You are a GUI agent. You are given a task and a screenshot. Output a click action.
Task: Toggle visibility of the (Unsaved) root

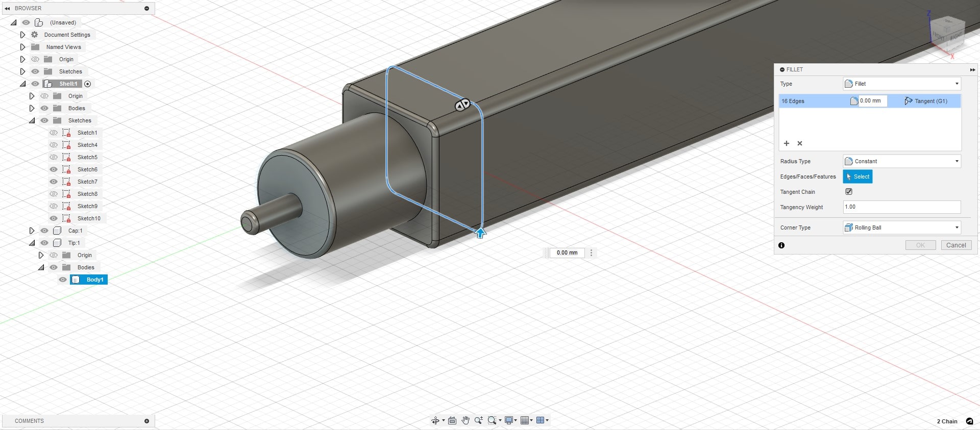pyautogui.click(x=26, y=22)
